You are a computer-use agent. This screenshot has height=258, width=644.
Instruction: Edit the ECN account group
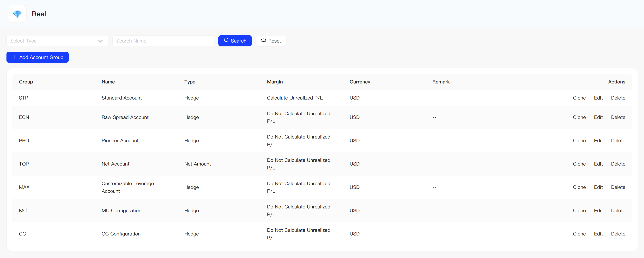click(x=598, y=117)
